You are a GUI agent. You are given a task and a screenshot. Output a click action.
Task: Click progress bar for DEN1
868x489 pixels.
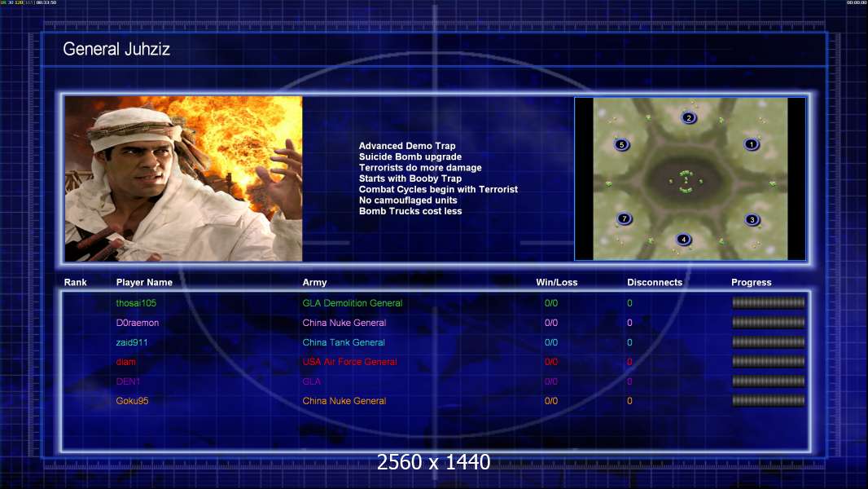(x=769, y=381)
